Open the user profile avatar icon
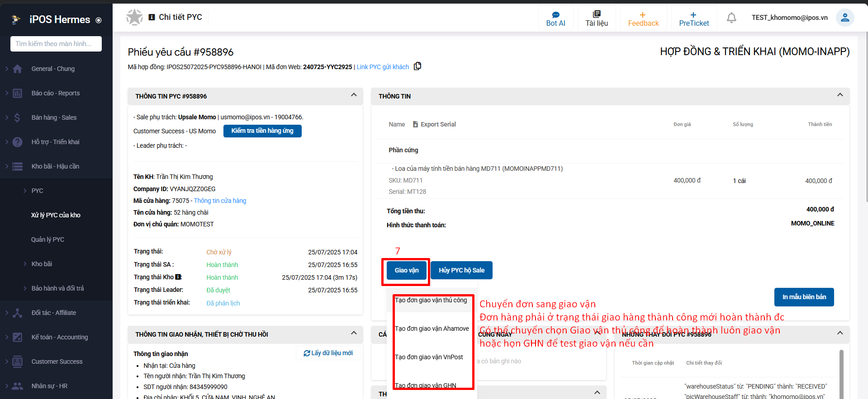The image size is (868, 399). pos(844,18)
